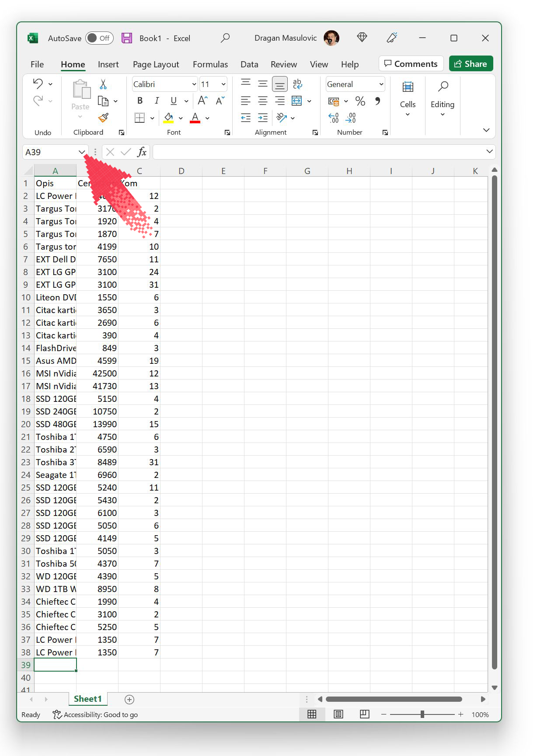Switch to the Insert tab
Image resolution: width=537 pixels, height=756 pixels.
(108, 64)
